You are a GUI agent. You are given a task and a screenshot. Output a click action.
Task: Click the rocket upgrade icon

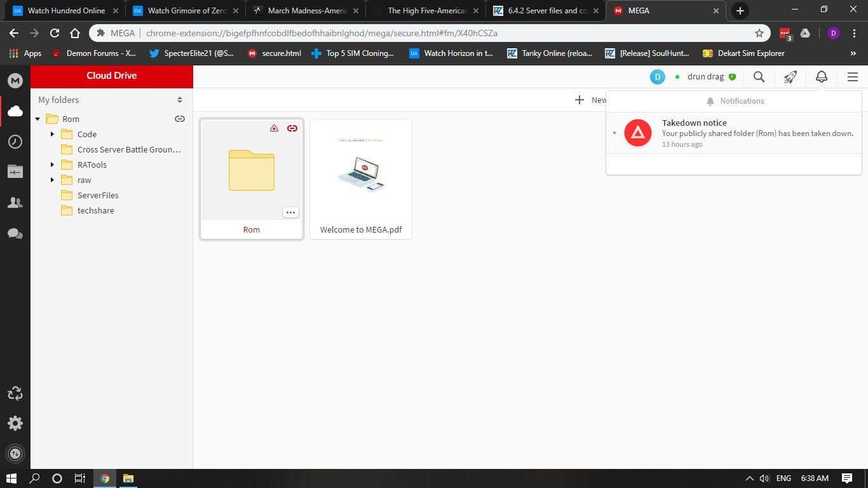(x=790, y=77)
